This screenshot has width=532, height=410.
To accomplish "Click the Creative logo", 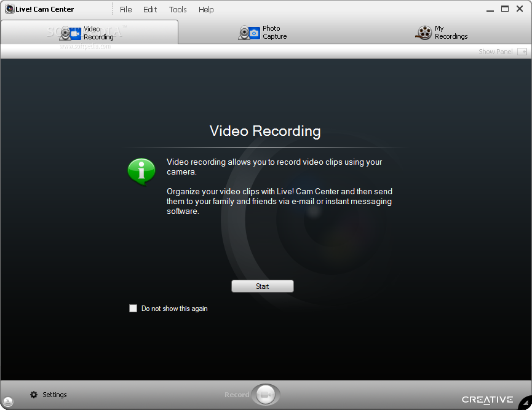I will click(x=487, y=400).
